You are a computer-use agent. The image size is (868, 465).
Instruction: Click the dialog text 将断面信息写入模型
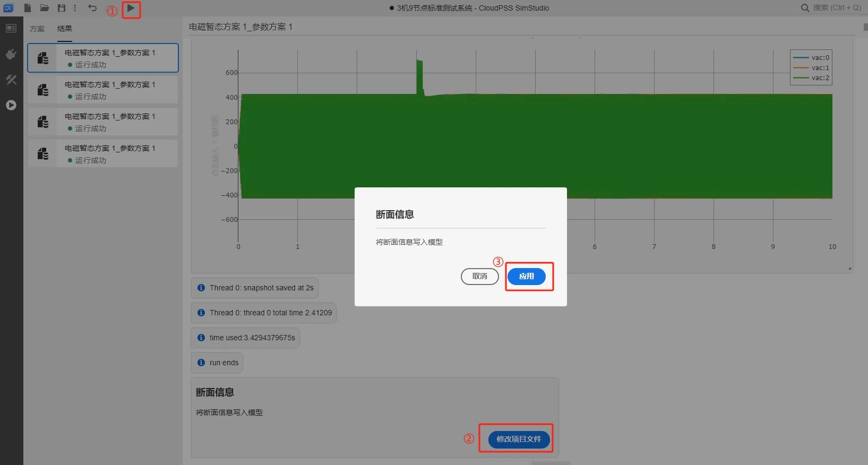409,242
